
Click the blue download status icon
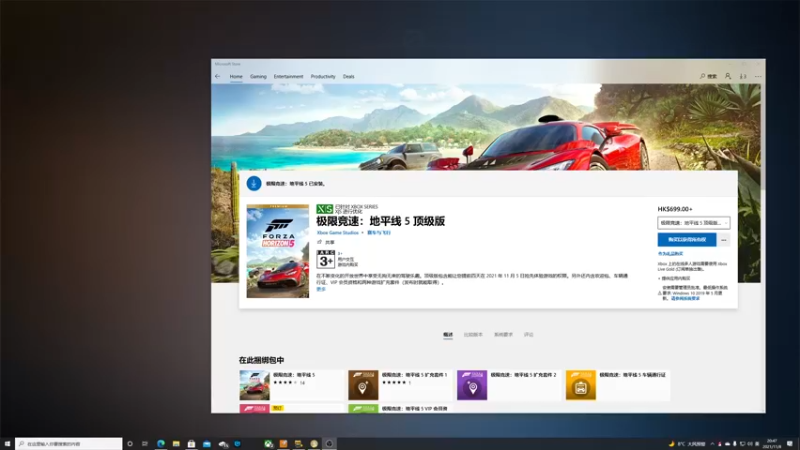point(254,183)
